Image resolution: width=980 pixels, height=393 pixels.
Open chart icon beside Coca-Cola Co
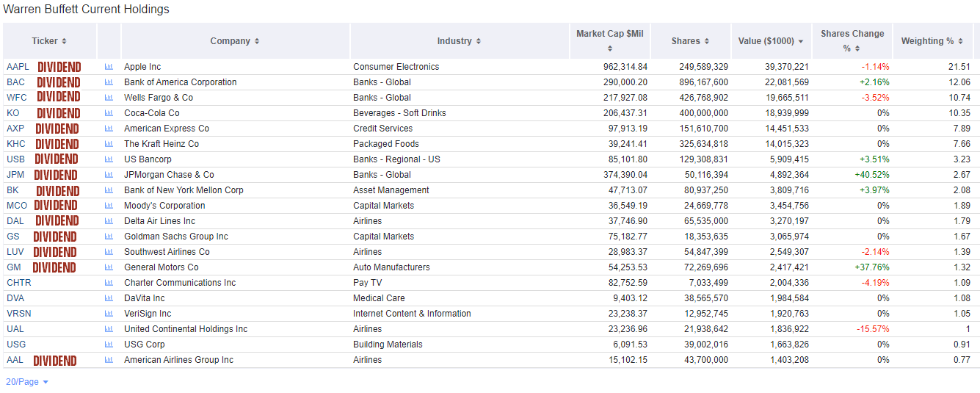point(109,113)
